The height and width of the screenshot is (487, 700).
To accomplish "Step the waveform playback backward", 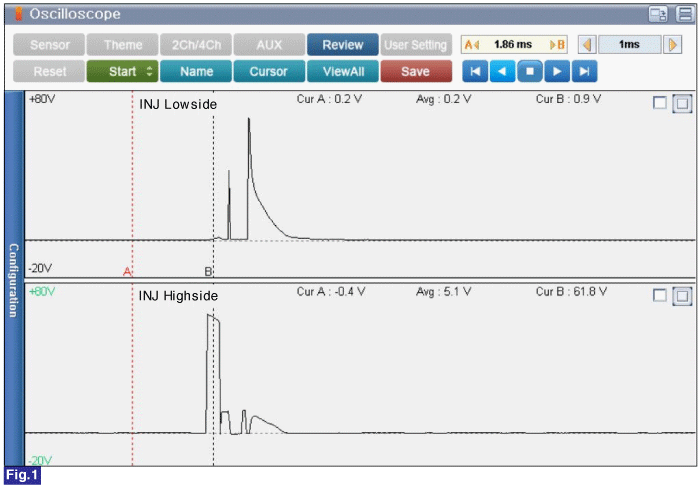I will pos(502,71).
